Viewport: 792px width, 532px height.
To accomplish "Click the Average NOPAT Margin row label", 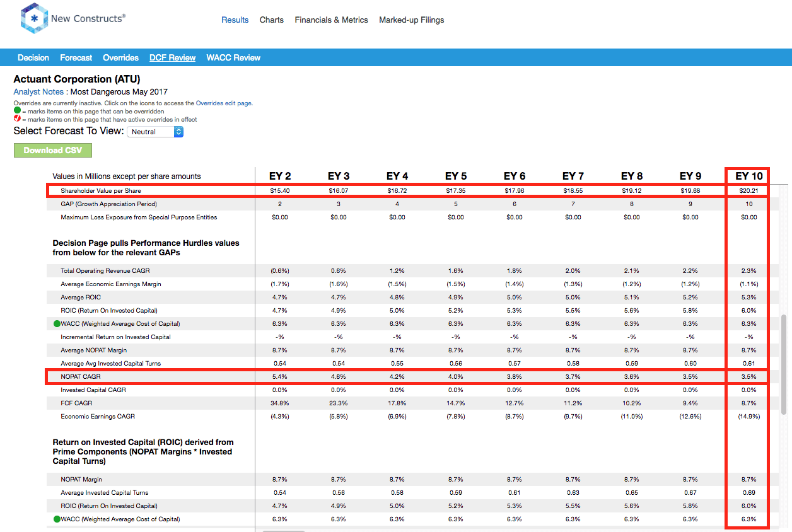I will [x=93, y=350].
